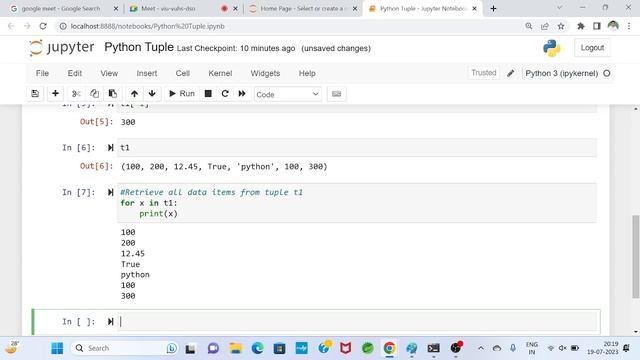The height and width of the screenshot is (360, 640).
Task: Open Chrome from taskbar
Action: tap(389, 348)
